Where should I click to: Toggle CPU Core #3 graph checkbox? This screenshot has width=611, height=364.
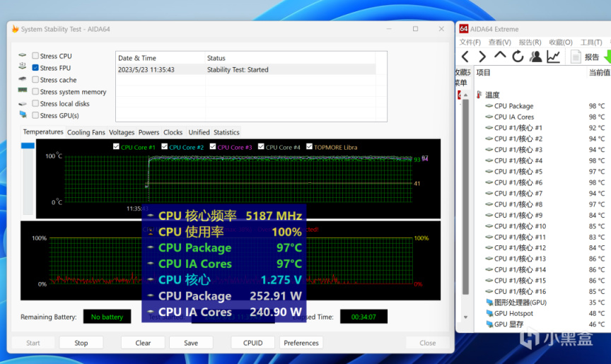[213, 146]
